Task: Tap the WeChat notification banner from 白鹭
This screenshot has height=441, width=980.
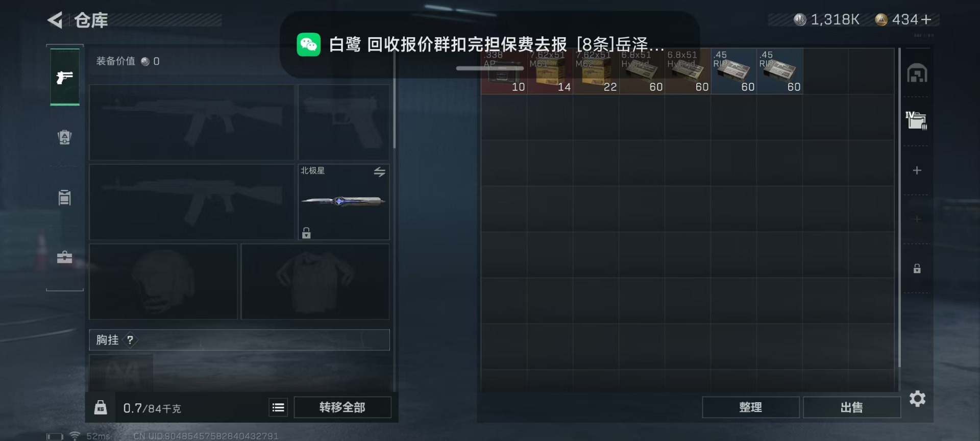Action: pyautogui.click(x=489, y=45)
